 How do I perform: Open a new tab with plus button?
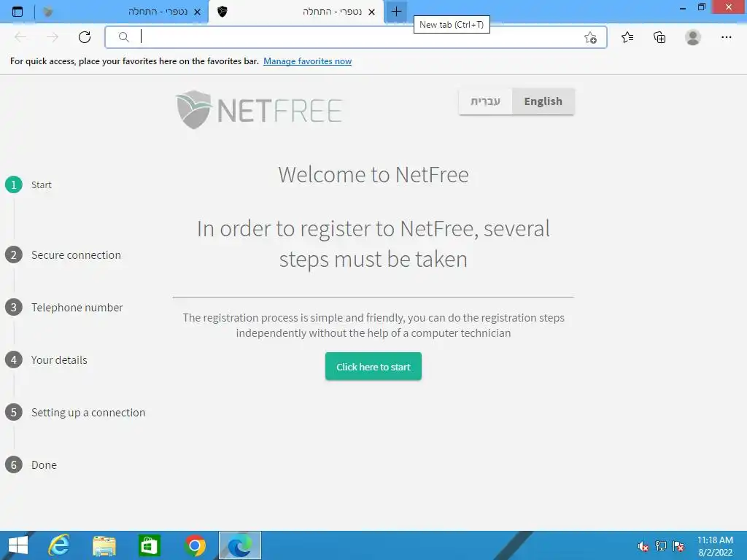click(x=396, y=12)
